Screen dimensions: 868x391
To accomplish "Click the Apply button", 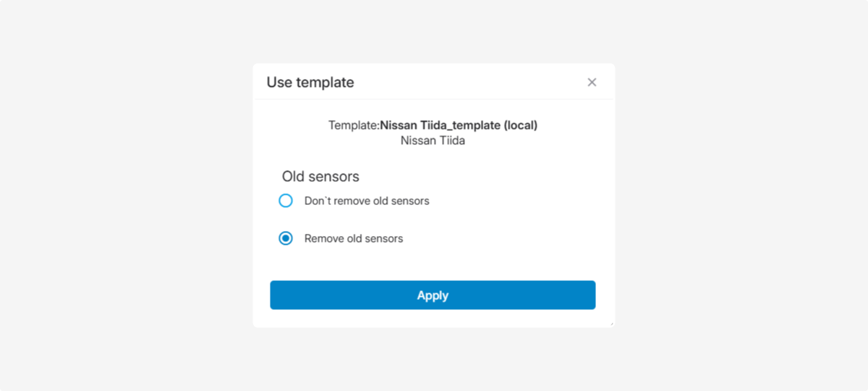I will [x=433, y=295].
